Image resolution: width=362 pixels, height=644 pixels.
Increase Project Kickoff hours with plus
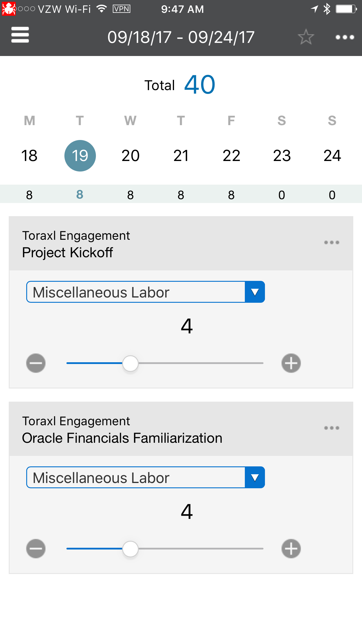tap(291, 363)
